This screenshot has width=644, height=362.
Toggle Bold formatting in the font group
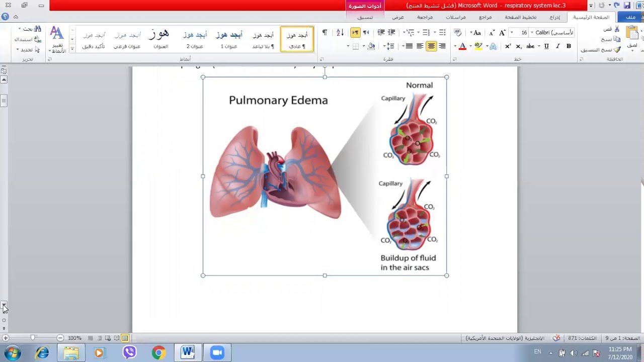pyautogui.click(x=569, y=46)
